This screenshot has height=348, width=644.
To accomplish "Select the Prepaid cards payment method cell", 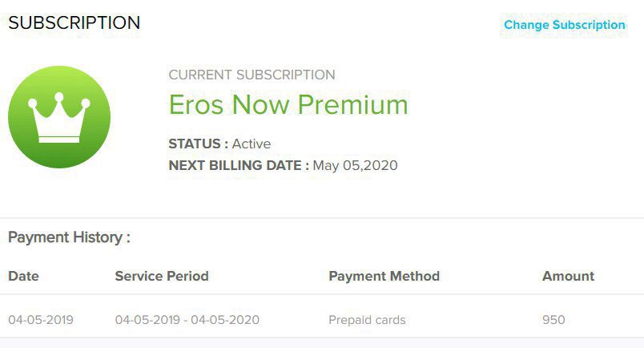I will pos(367,320).
